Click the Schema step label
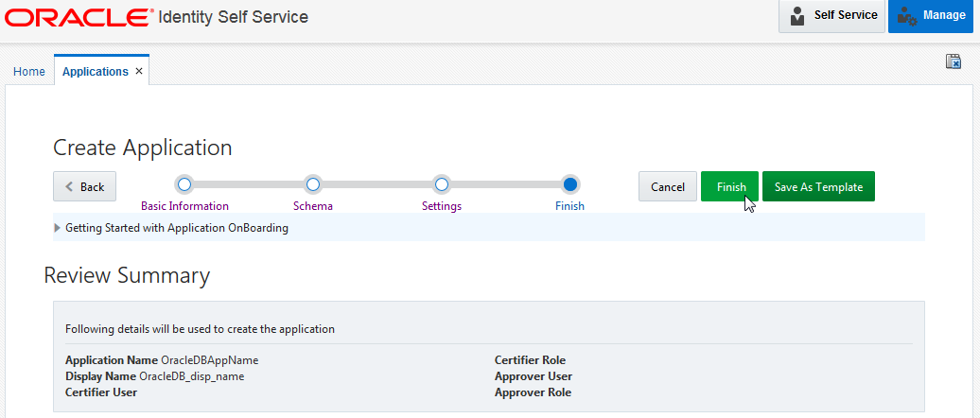The height and width of the screenshot is (418, 980). coord(313,205)
